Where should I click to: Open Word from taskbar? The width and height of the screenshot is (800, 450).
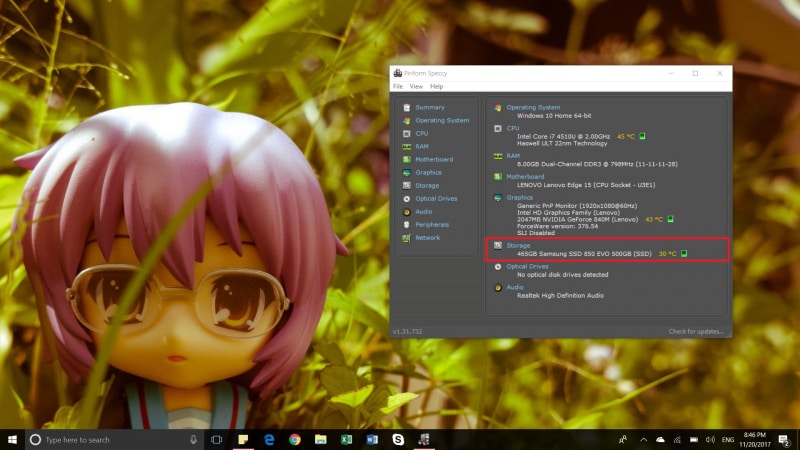pos(372,439)
